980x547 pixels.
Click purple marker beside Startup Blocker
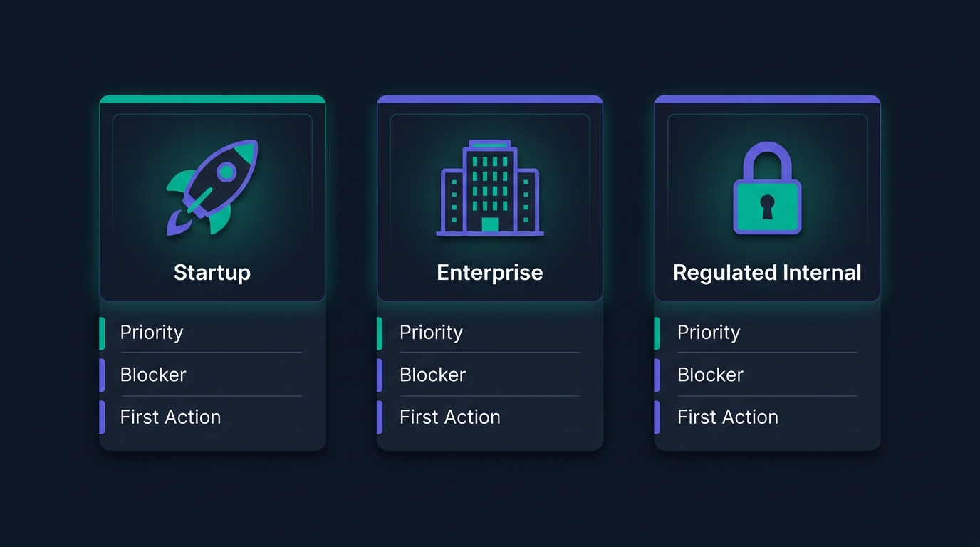(102, 375)
